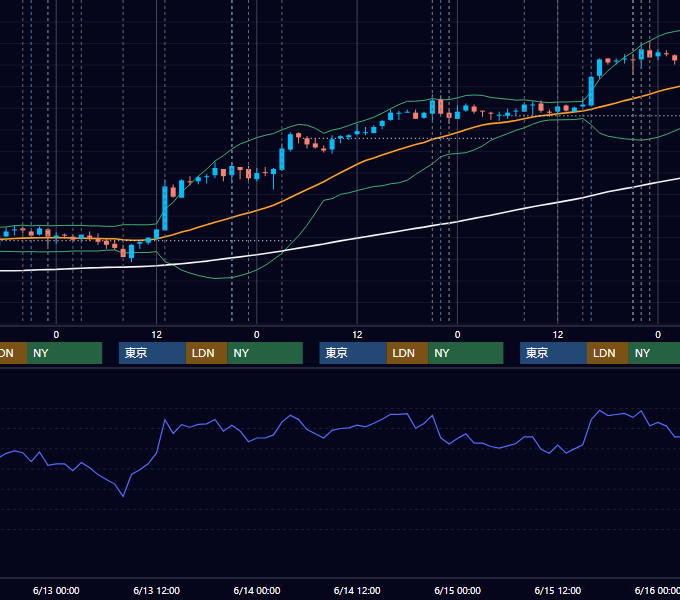Click the NY session block above 6/14 00:00

[x=265, y=353]
